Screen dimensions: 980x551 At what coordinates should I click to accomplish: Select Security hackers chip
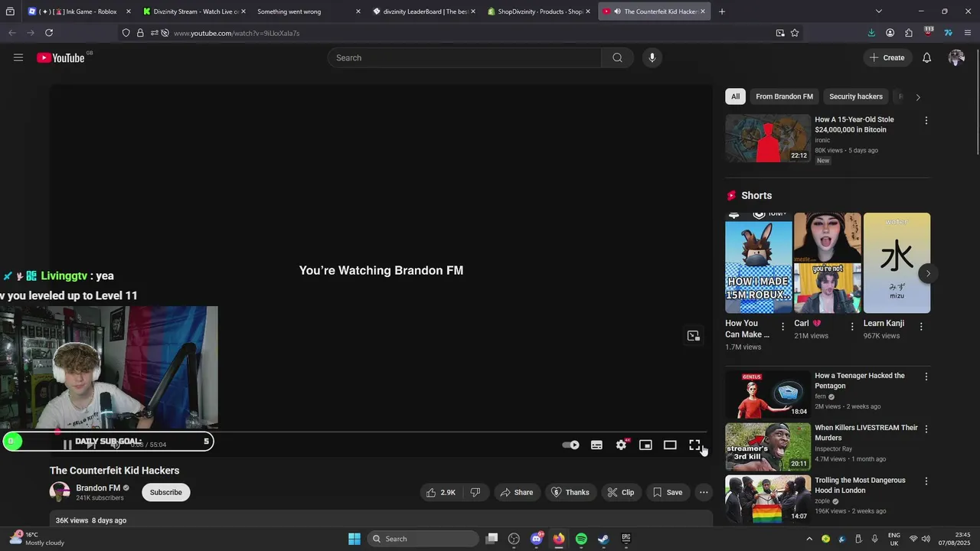tap(855, 96)
